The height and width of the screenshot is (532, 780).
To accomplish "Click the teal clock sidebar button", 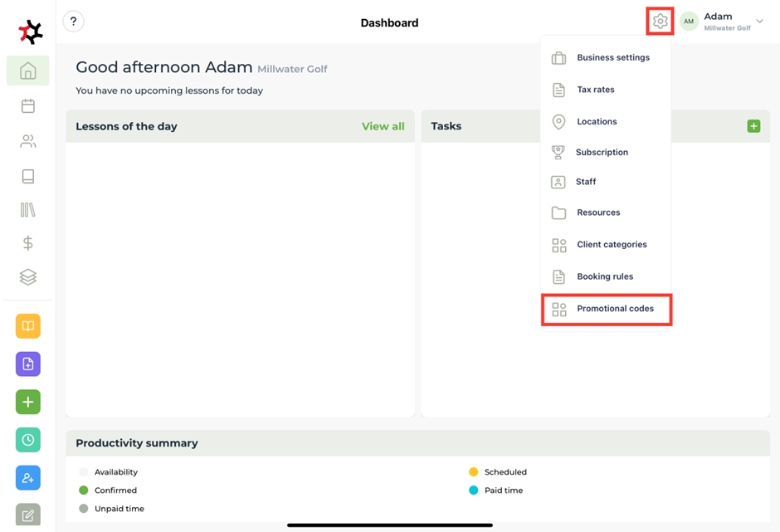I will click(28, 440).
